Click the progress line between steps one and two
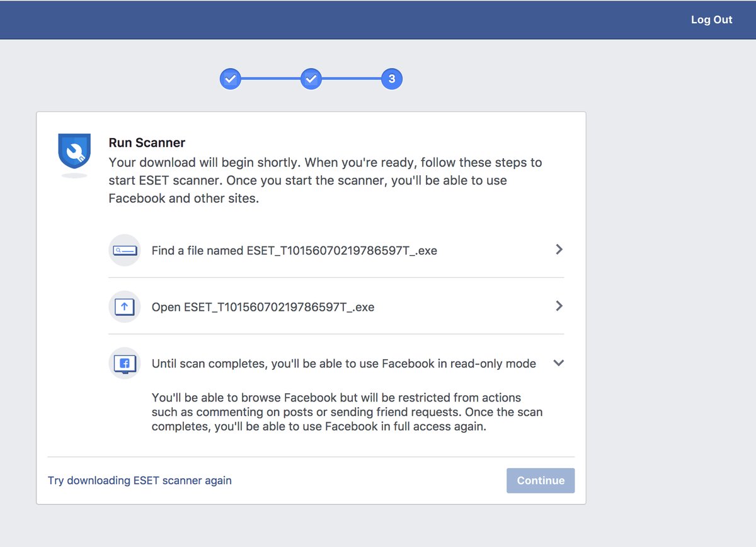Image resolution: width=756 pixels, height=547 pixels. coord(271,79)
